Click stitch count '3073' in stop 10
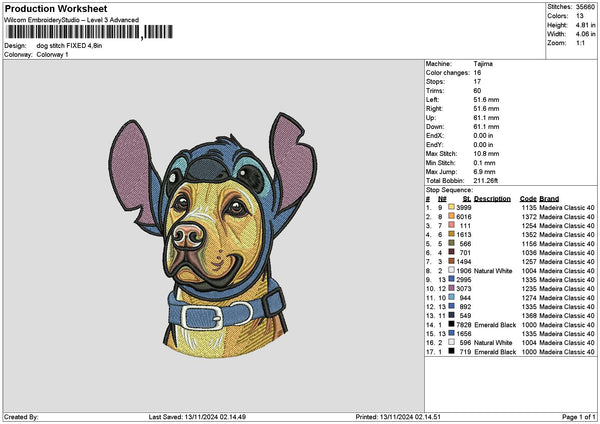 pos(464,289)
